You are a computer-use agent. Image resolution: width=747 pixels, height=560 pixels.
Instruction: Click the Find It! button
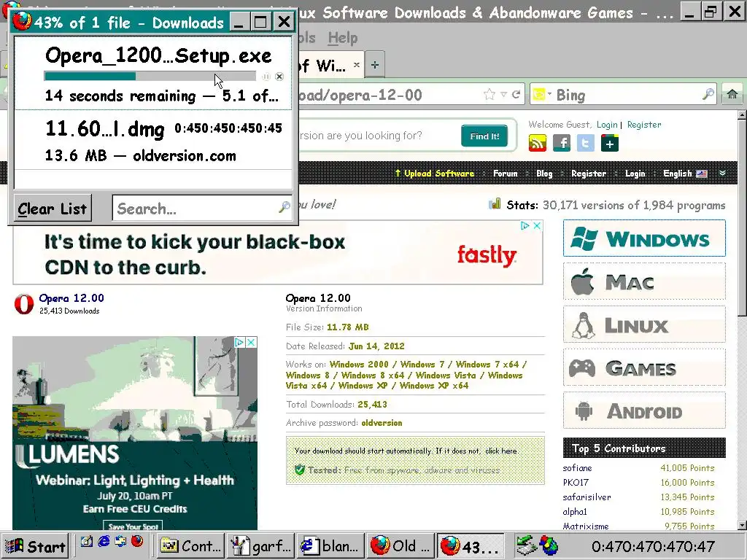(x=484, y=136)
